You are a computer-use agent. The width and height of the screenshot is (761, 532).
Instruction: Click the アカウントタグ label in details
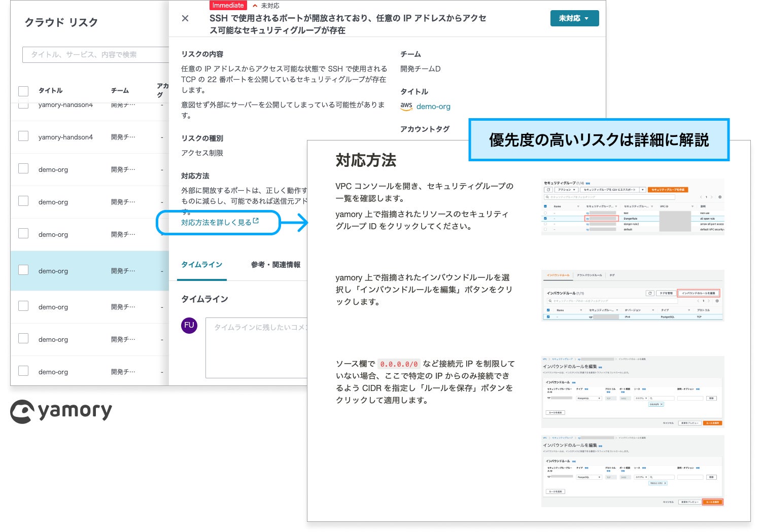425,129
